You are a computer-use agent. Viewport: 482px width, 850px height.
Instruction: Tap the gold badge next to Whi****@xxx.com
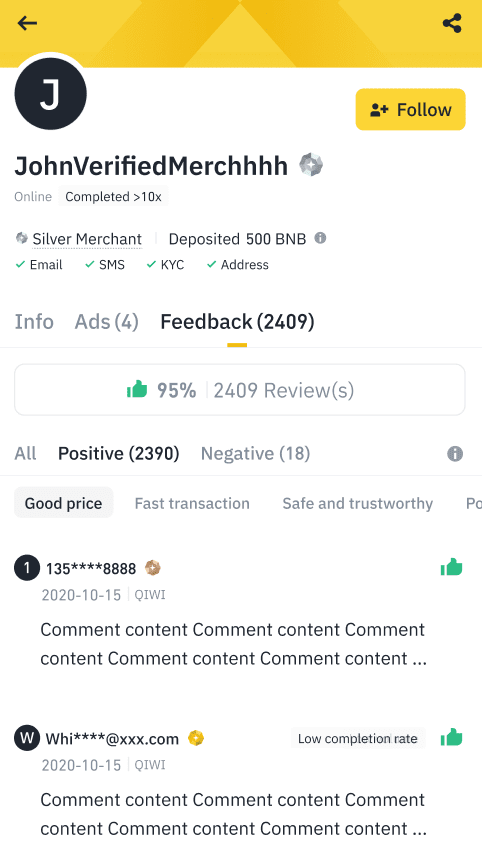click(196, 738)
